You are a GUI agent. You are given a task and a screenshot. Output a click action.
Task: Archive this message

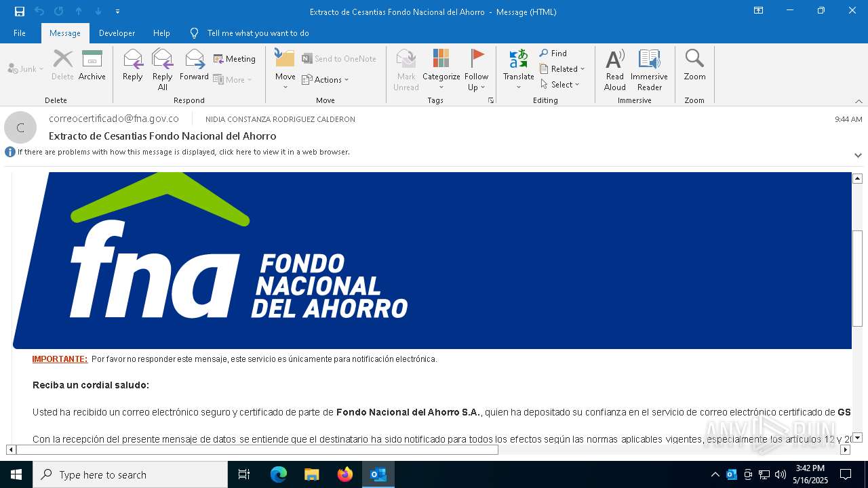(92, 65)
